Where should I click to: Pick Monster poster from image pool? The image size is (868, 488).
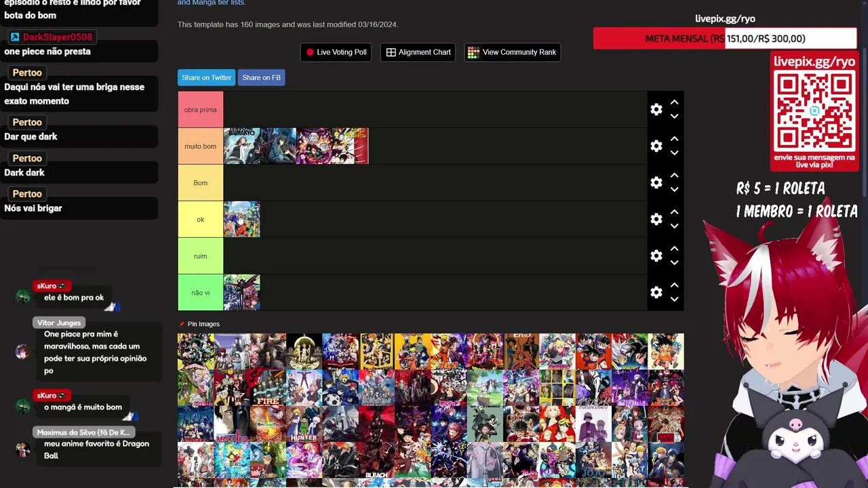tap(232, 424)
